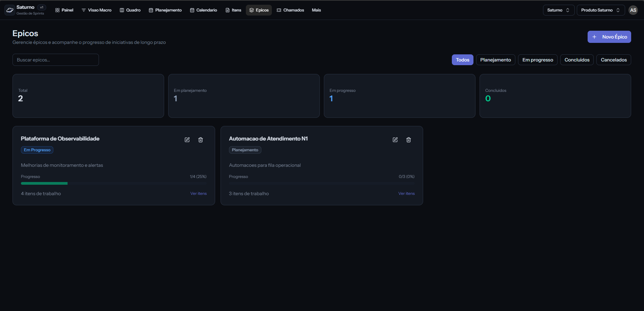Viewport: 644px width, 311px height.
Task: Delete the Automacao de Atendimento N1 epic
Action: click(409, 140)
